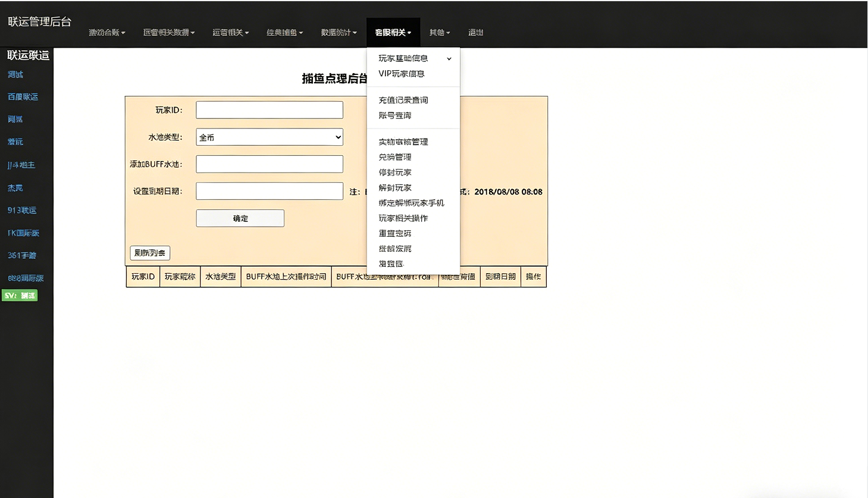Select the 361手游 sidebar entry
The height and width of the screenshot is (498, 868).
coord(22,255)
